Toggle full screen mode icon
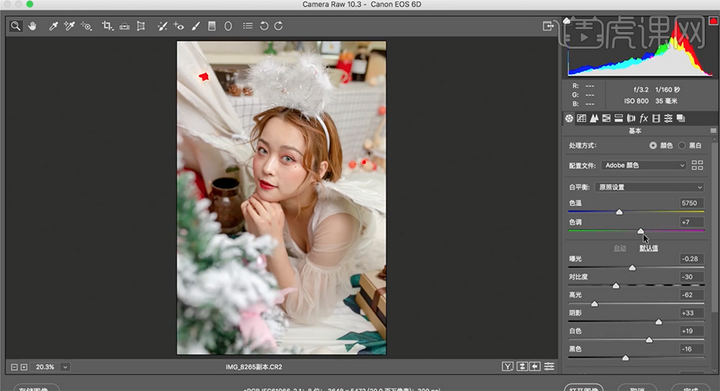This screenshot has height=391, width=720. coord(548,26)
